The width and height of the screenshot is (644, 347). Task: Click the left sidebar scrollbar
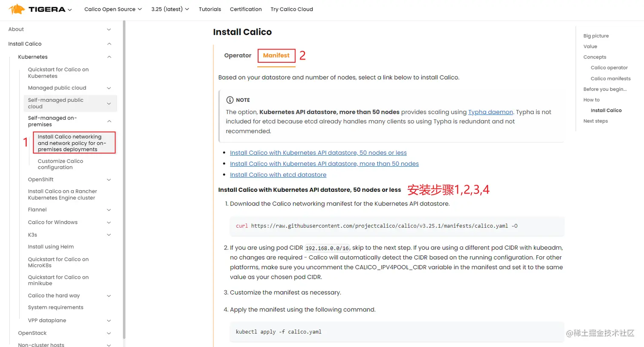point(124,179)
